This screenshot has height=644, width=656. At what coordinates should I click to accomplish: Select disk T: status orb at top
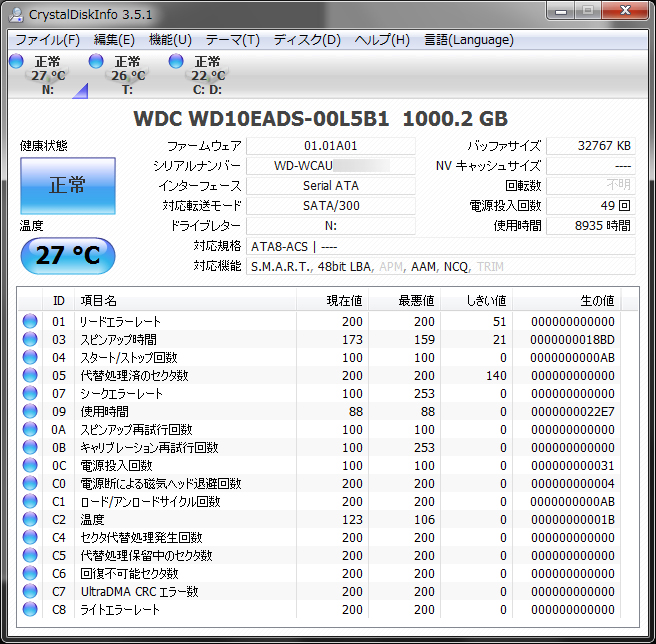pyautogui.click(x=96, y=61)
